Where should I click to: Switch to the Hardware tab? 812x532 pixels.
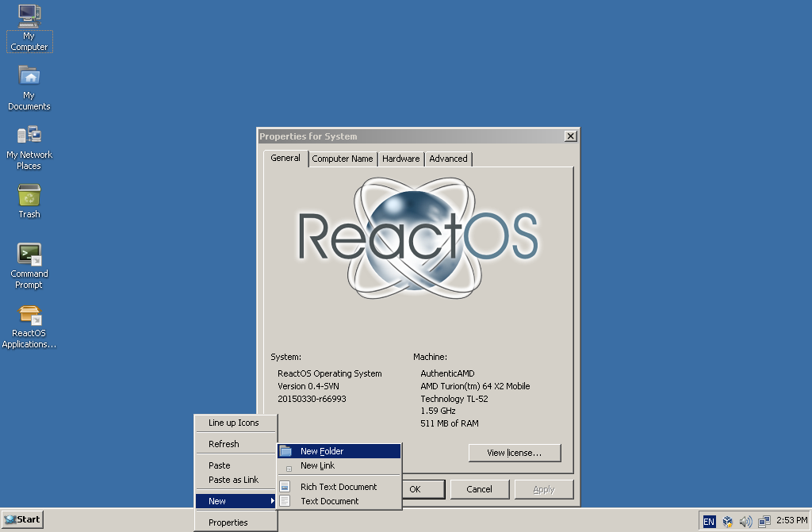pyautogui.click(x=400, y=159)
